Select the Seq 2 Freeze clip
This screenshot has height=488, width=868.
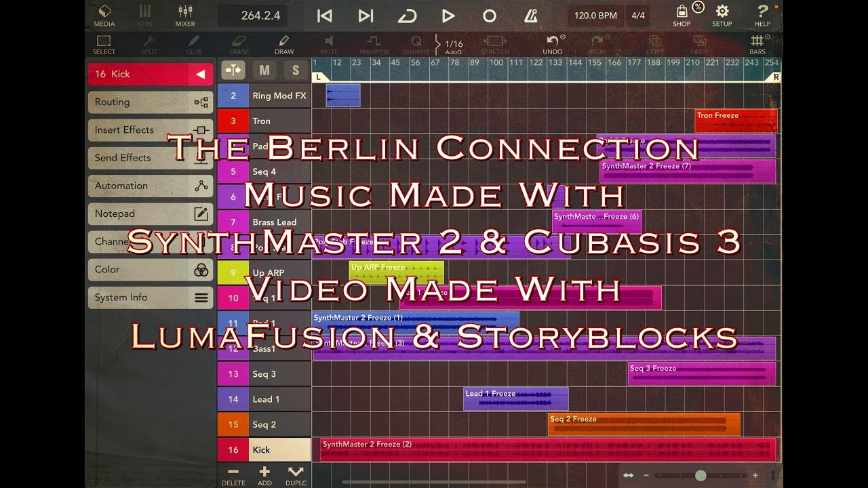point(644,424)
